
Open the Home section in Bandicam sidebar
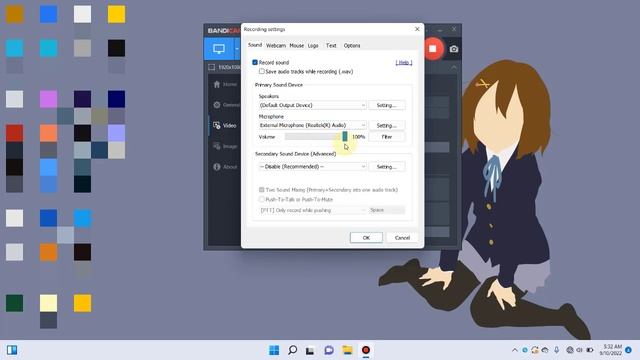[x=225, y=84]
